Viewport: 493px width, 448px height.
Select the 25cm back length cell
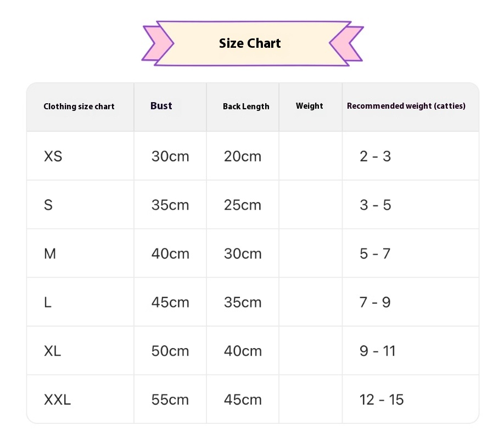pos(243,205)
